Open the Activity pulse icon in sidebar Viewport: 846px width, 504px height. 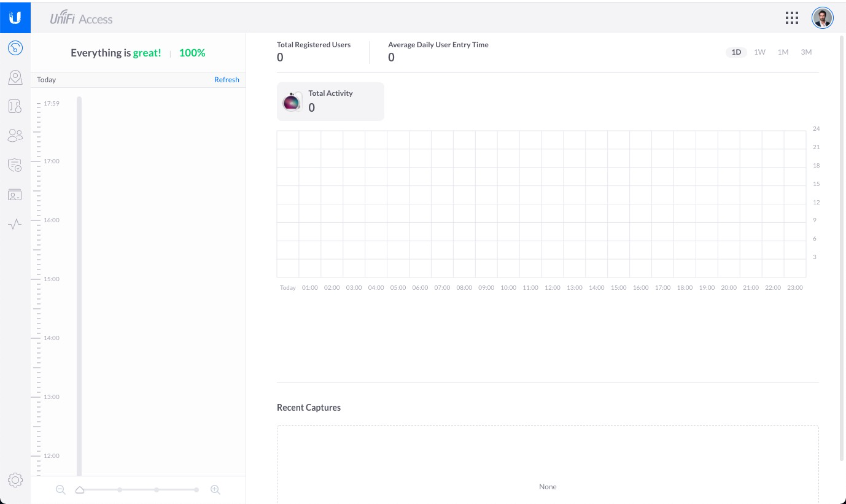coord(15,224)
